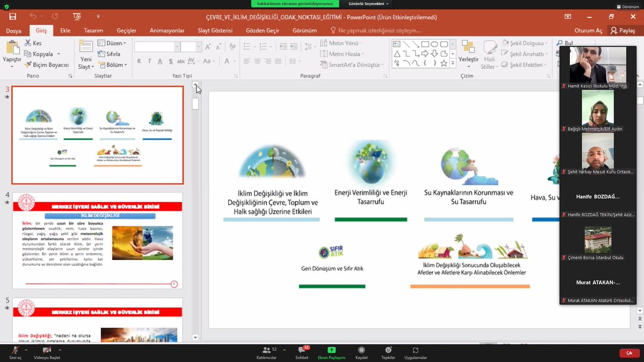This screenshot has height=362, width=644.
Task: Unmute microphone with Sesi aç button
Action: (16, 352)
